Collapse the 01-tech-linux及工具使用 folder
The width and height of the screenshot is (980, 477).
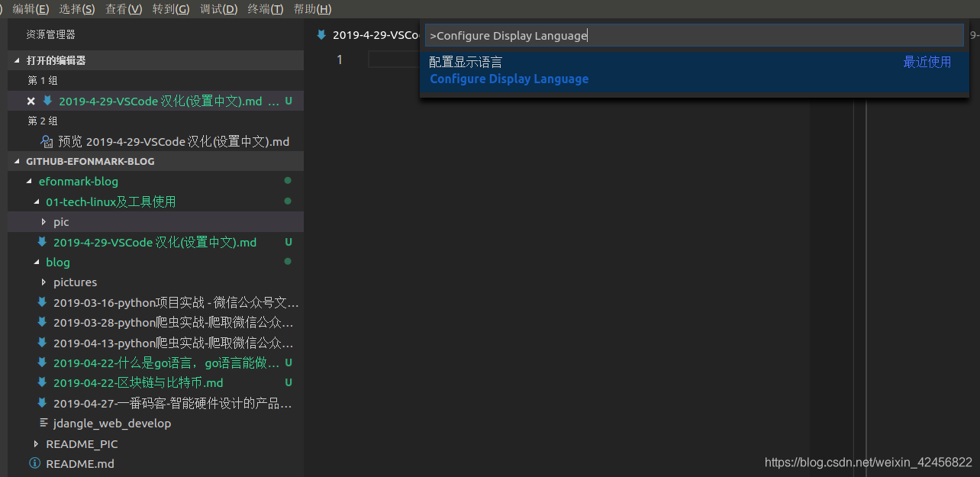point(37,201)
